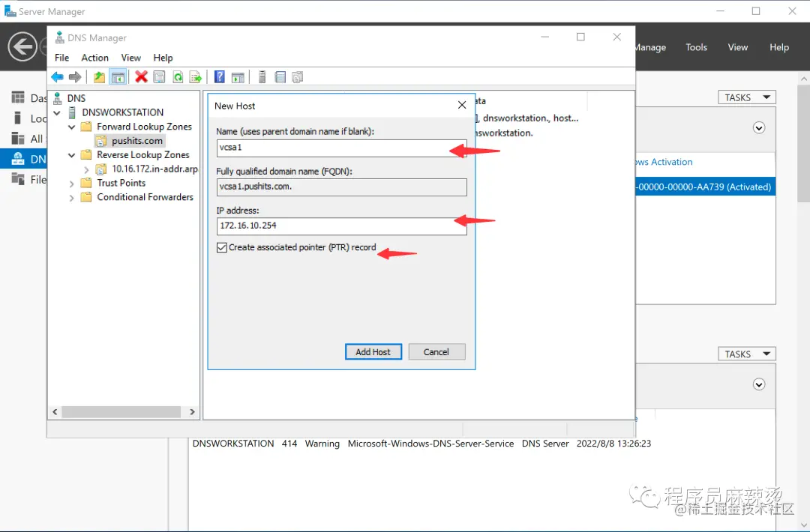The width and height of the screenshot is (810, 532).
Task: Expand the Trust Points node
Action: (71, 183)
